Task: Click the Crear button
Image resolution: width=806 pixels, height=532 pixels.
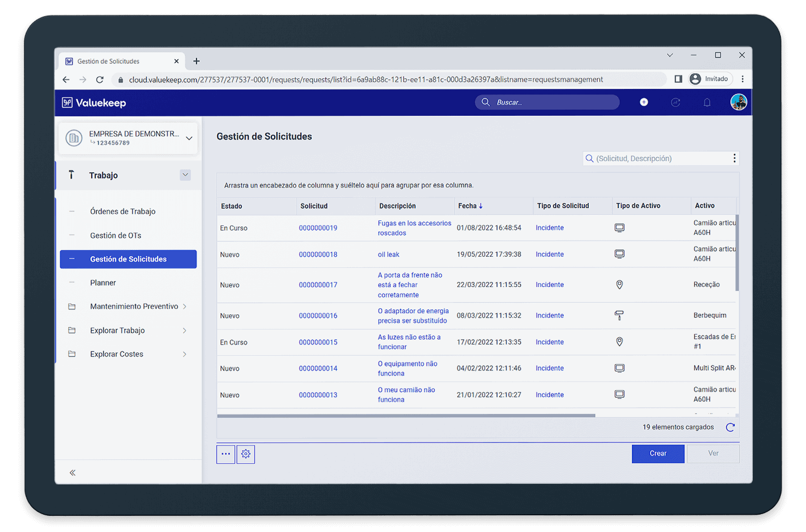Action: pyautogui.click(x=658, y=454)
